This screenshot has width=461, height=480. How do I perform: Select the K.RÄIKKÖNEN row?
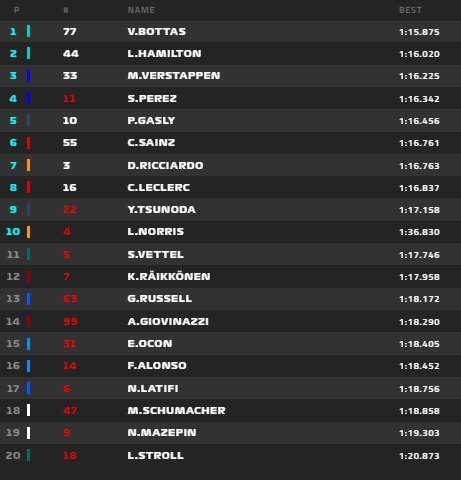(x=230, y=277)
